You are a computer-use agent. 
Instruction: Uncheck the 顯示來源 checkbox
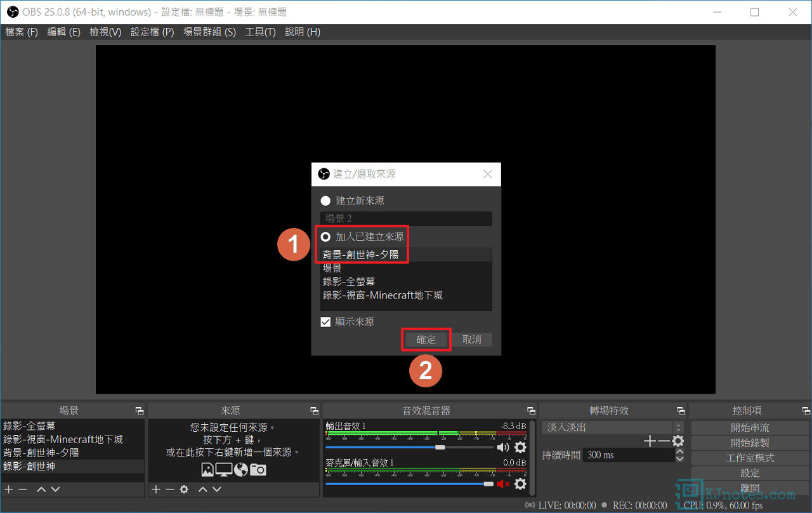tap(325, 322)
